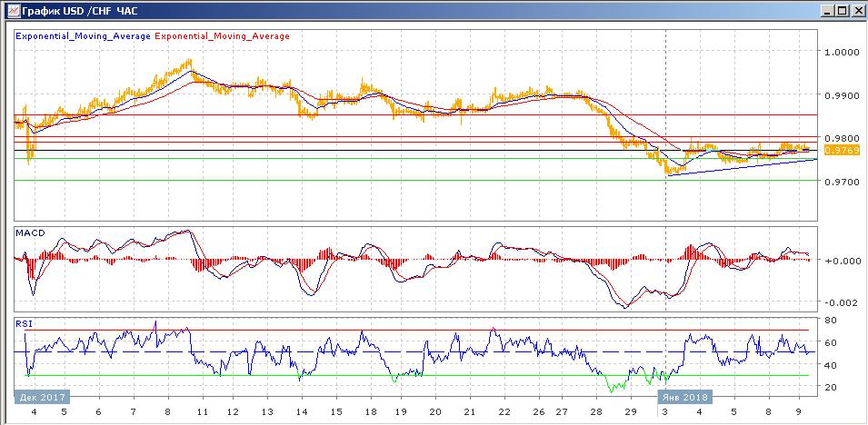Click the 0.9900 price axis label
This screenshot has width=868, height=425.
point(842,95)
